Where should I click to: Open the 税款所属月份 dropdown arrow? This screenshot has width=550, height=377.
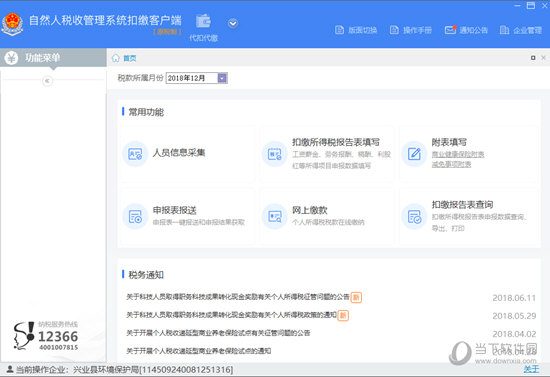pos(222,78)
